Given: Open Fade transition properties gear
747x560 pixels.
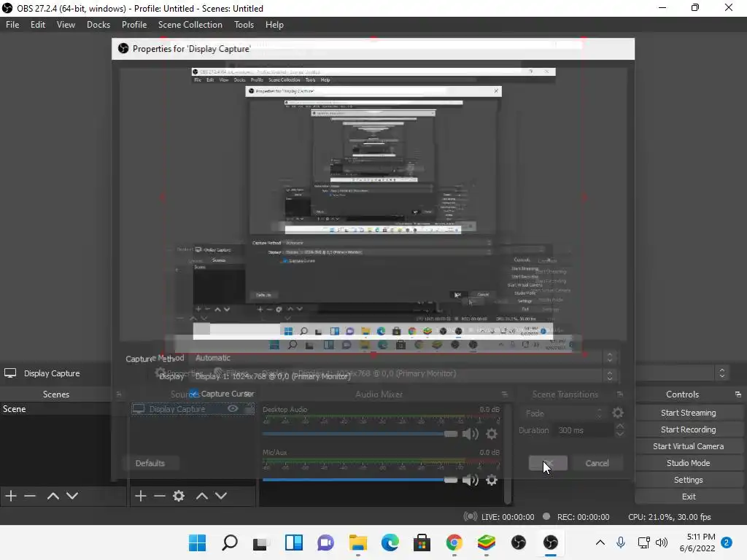Looking at the screenshot, I should point(618,413).
